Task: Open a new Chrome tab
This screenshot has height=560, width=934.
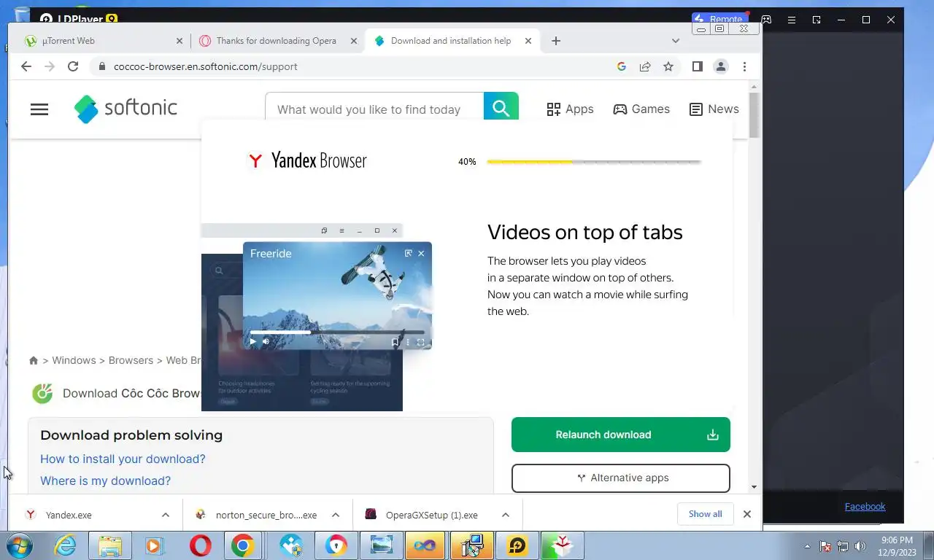Action: tap(556, 41)
